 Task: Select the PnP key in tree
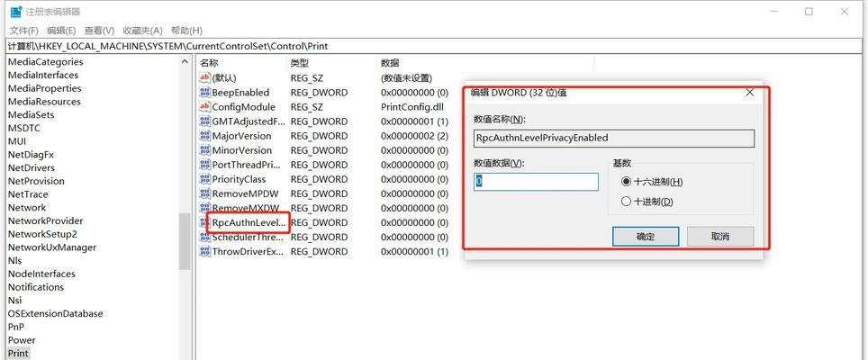pyautogui.click(x=16, y=327)
